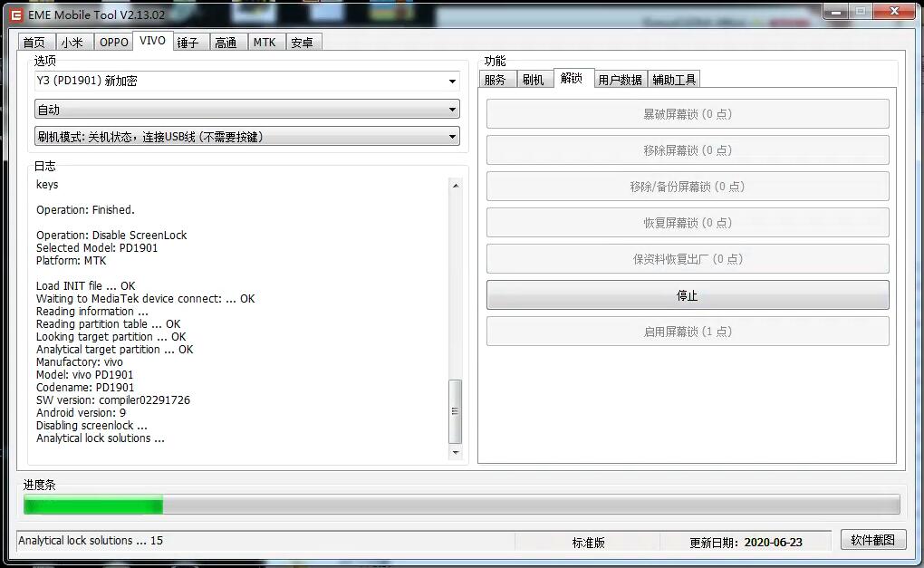This screenshot has height=568, width=924.
Task: Select the VIVO tab
Action: (152, 41)
